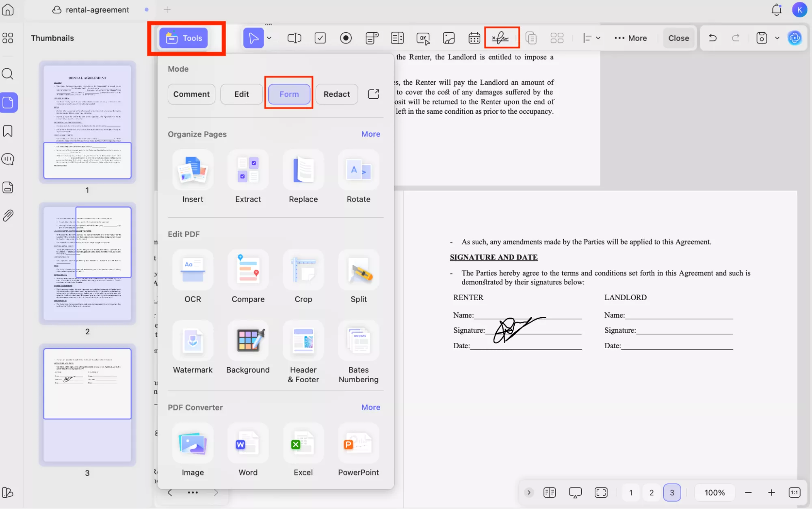Open the save options dropdown
This screenshot has height=509, width=812.
(777, 38)
